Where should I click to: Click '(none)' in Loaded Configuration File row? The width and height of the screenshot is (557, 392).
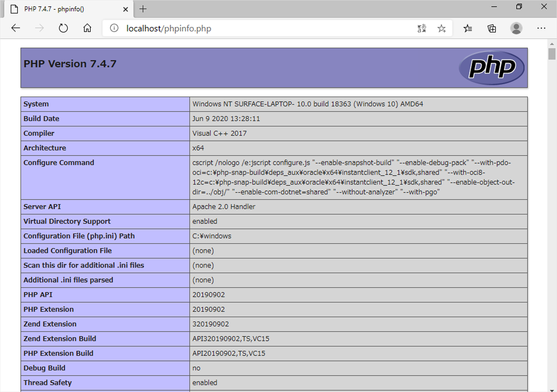click(x=203, y=251)
